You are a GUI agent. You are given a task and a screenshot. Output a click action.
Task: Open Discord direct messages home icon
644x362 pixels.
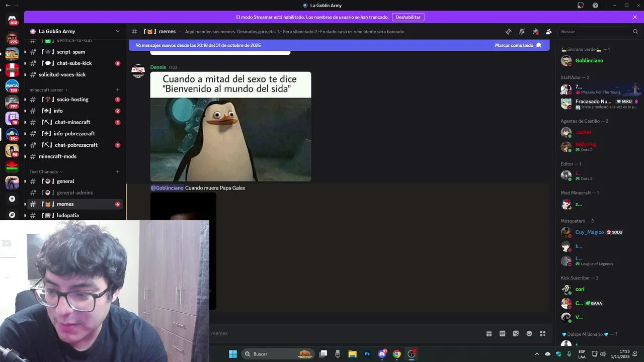click(12, 19)
